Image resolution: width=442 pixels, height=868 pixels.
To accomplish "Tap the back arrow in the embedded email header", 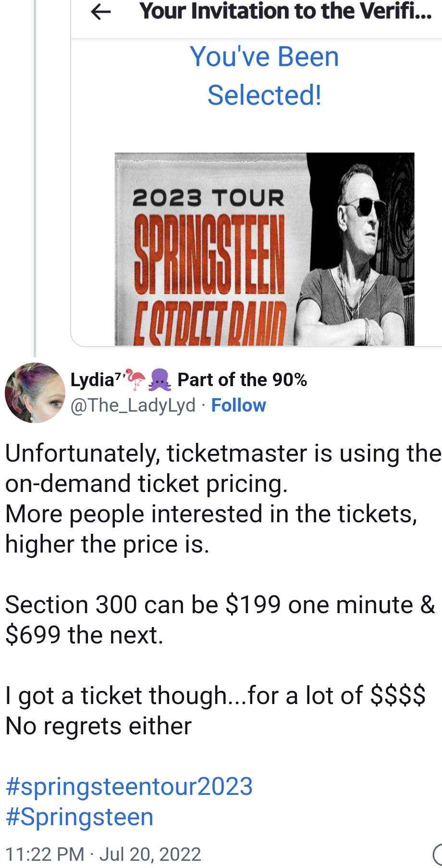I will [x=101, y=12].
